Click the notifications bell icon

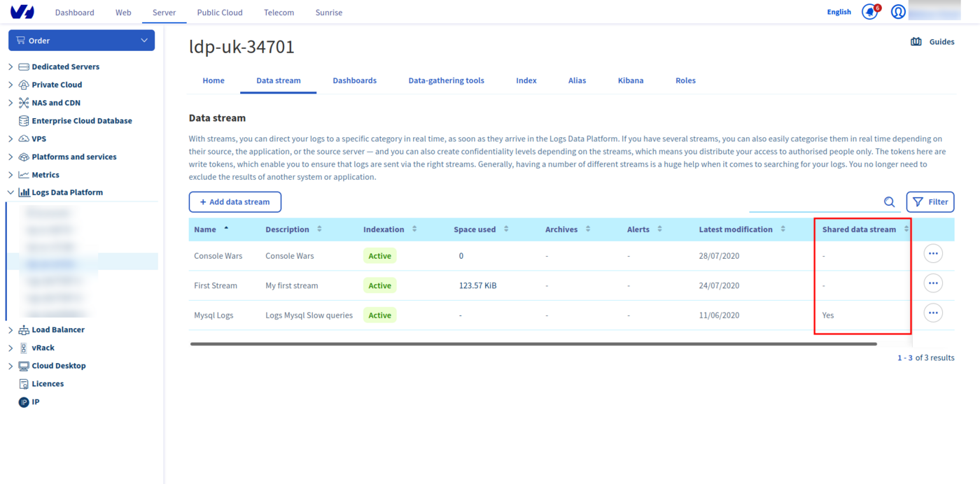coord(869,12)
